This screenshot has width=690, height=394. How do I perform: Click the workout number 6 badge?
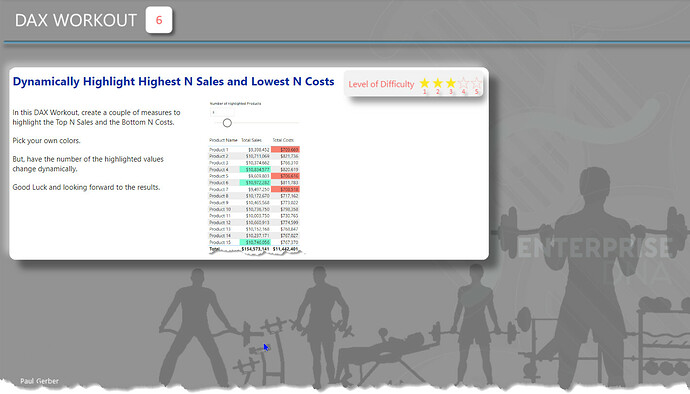pos(159,20)
